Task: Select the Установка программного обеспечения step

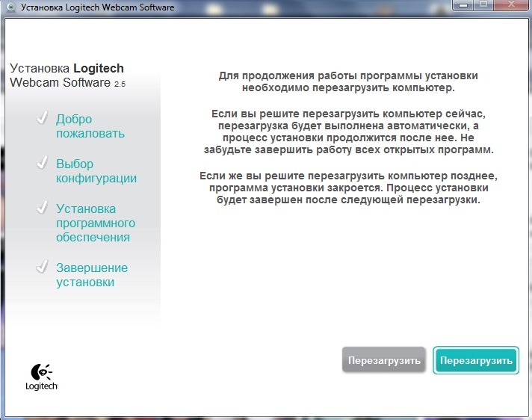Action: tap(96, 223)
